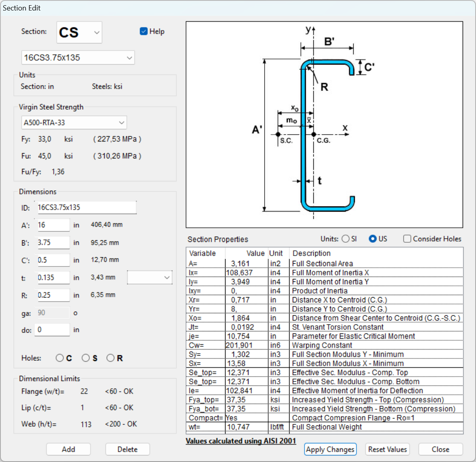Click the Add button

click(x=68, y=449)
